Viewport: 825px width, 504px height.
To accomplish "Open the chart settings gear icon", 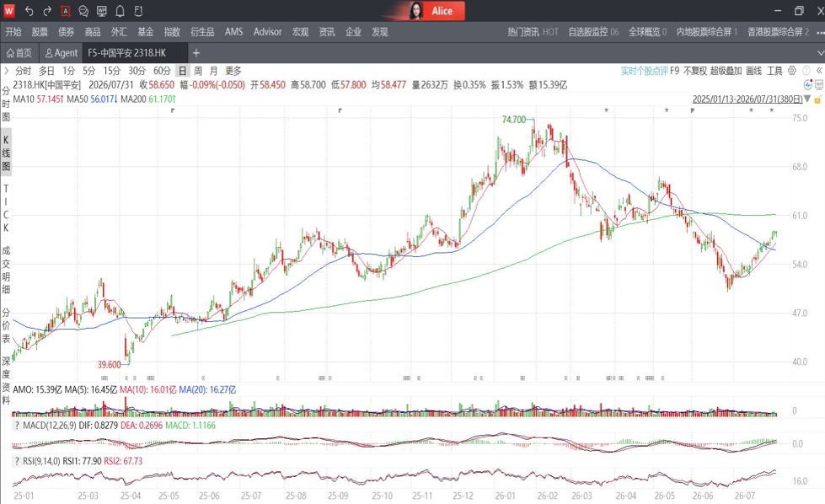I will pyautogui.click(x=792, y=71).
